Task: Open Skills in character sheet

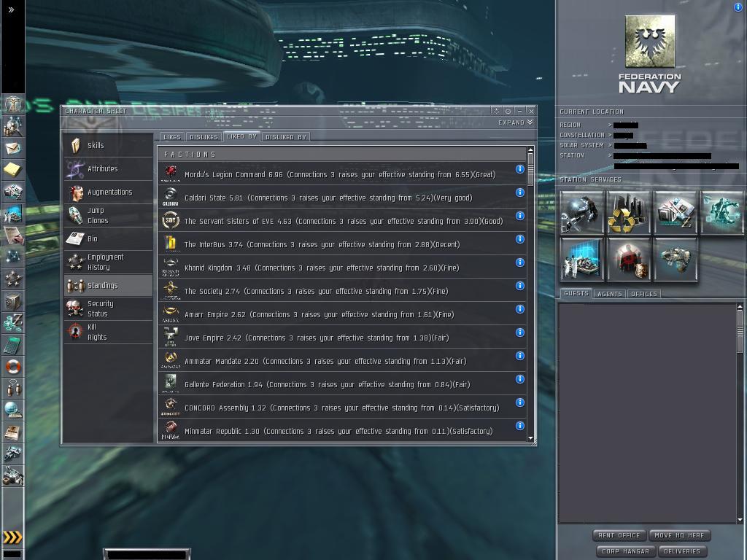Action: coord(108,146)
